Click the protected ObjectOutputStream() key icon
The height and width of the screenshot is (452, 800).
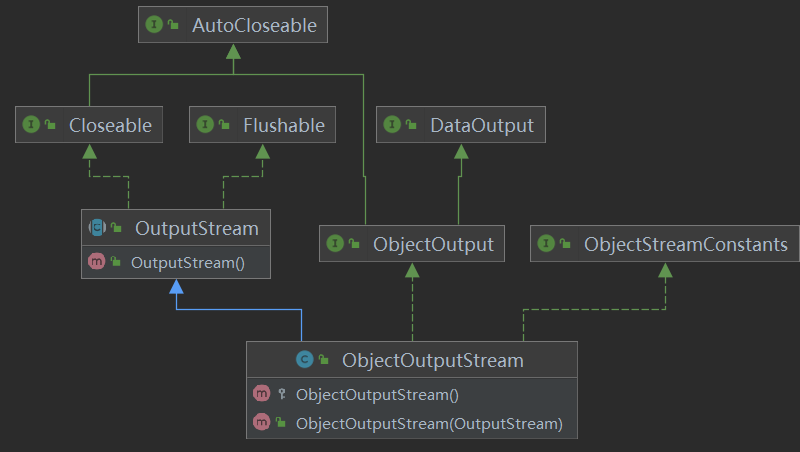(282, 394)
